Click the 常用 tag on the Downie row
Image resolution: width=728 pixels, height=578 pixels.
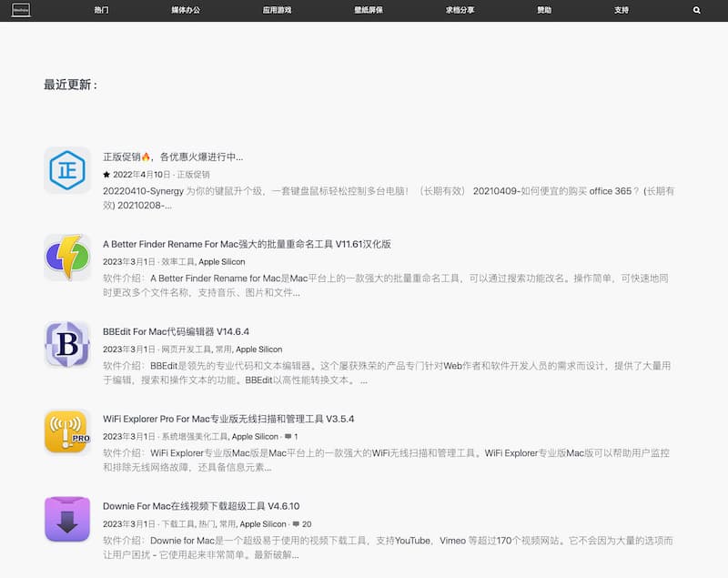pos(227,523)
